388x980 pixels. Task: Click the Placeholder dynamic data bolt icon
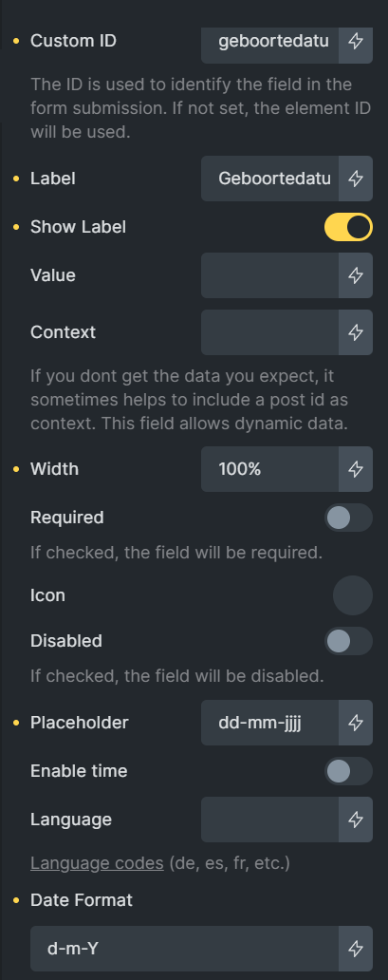356,723
